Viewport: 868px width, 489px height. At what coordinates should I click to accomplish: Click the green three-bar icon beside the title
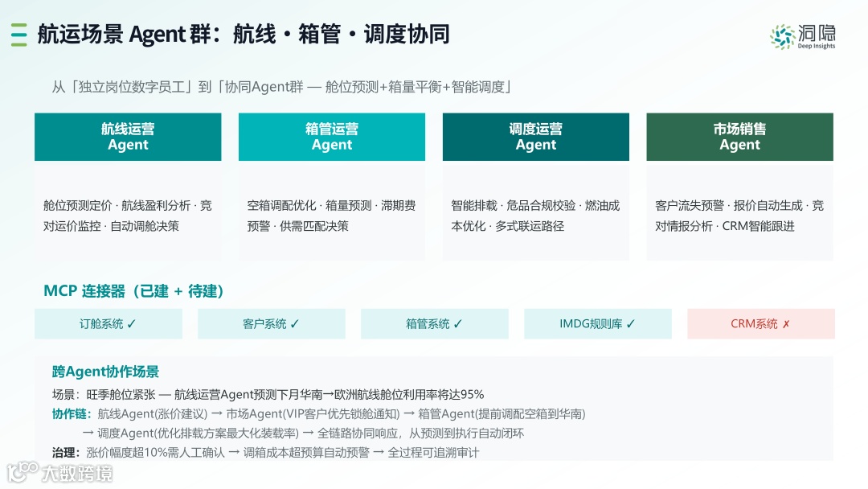coord(18,35)
